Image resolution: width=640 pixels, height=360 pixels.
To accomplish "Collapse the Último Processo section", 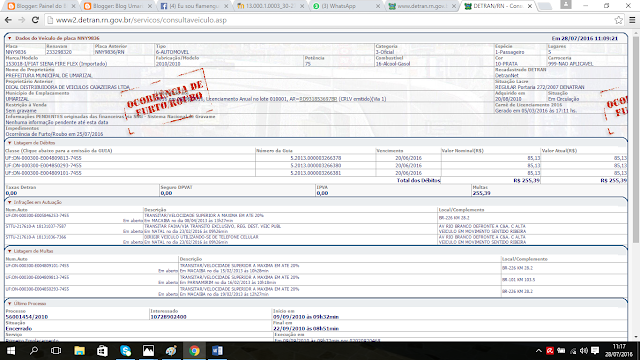I will tap(9, 303).
